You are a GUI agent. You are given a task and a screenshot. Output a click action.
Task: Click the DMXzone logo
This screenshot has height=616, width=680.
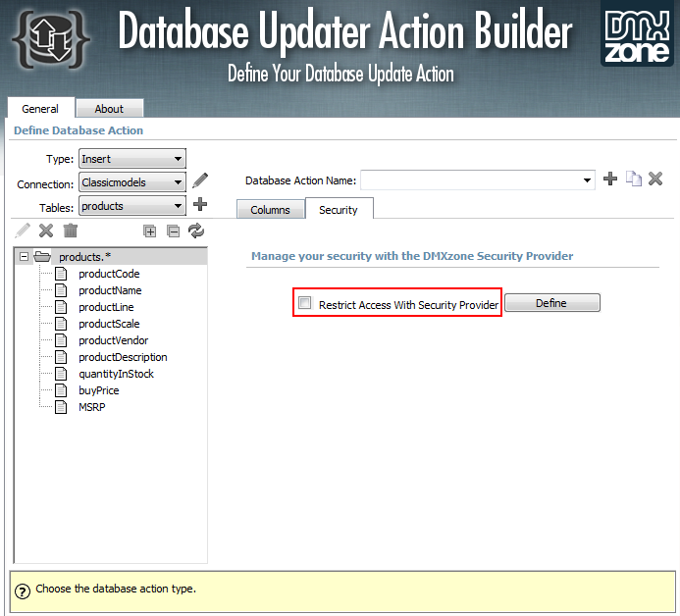pos(637,35)
